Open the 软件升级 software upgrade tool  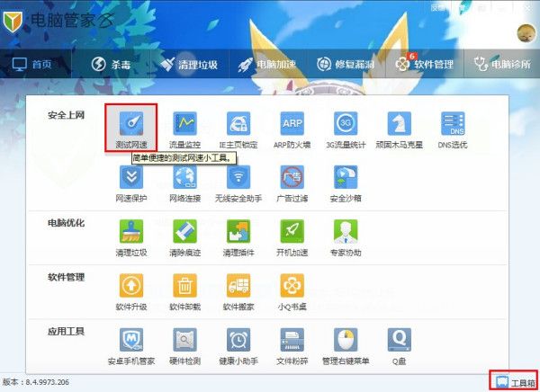pyautogui.click(x=131, y=292)
